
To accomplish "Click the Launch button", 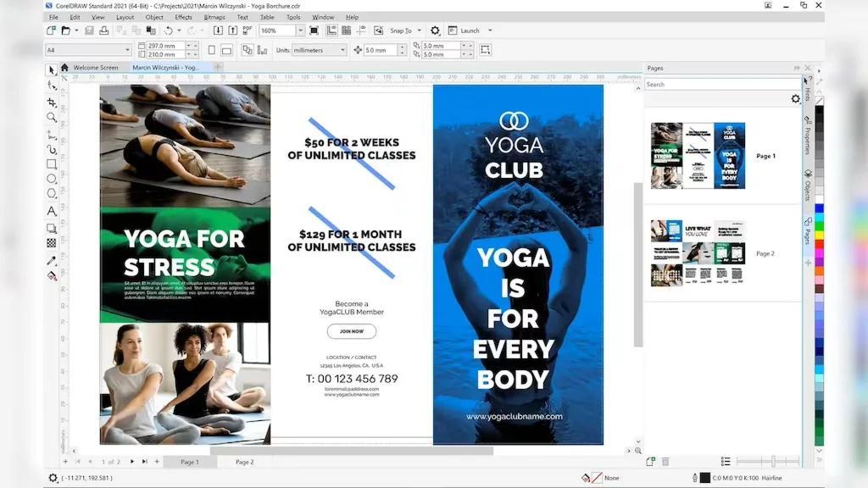I will (x=464, y=30).
